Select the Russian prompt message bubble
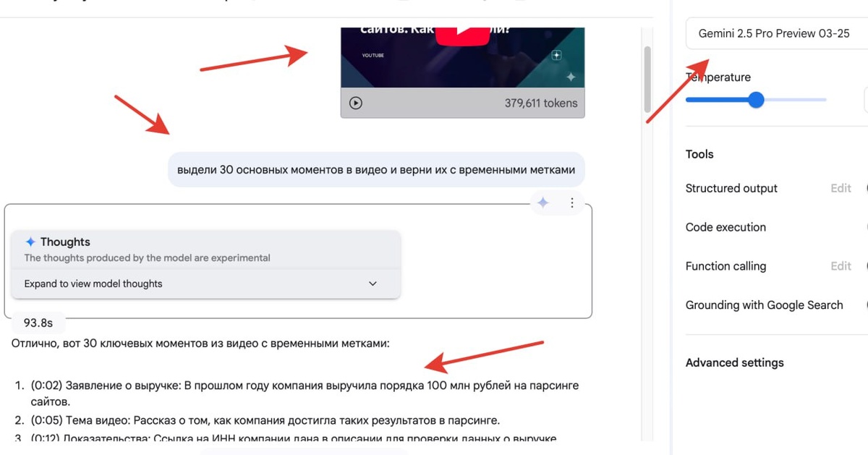This screenshot has width=868, height=455. click(376, 170)
